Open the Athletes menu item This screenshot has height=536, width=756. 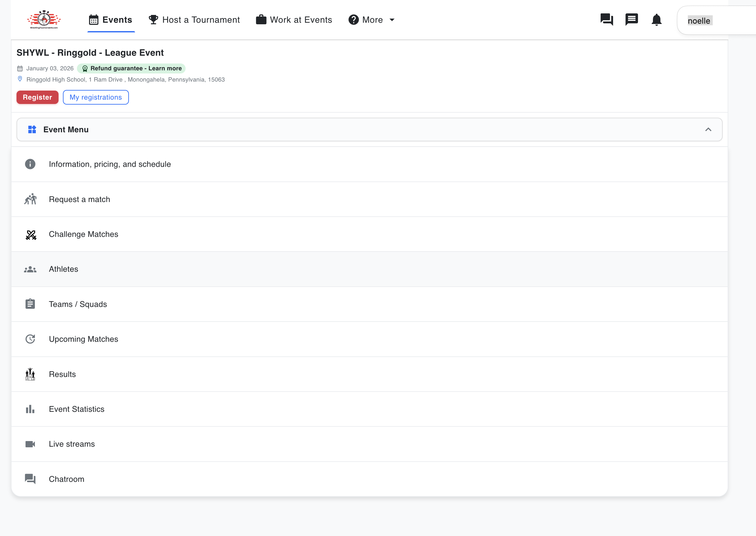[64, 269]
